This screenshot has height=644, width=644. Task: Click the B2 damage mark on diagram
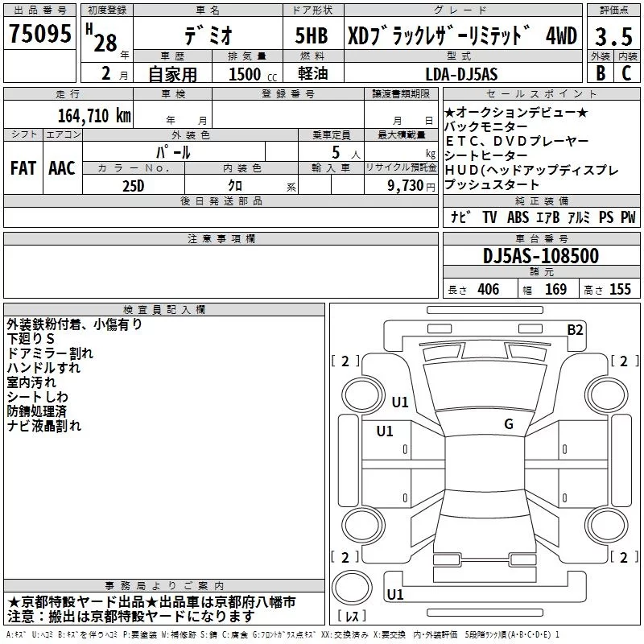click(x=575, y=330)
